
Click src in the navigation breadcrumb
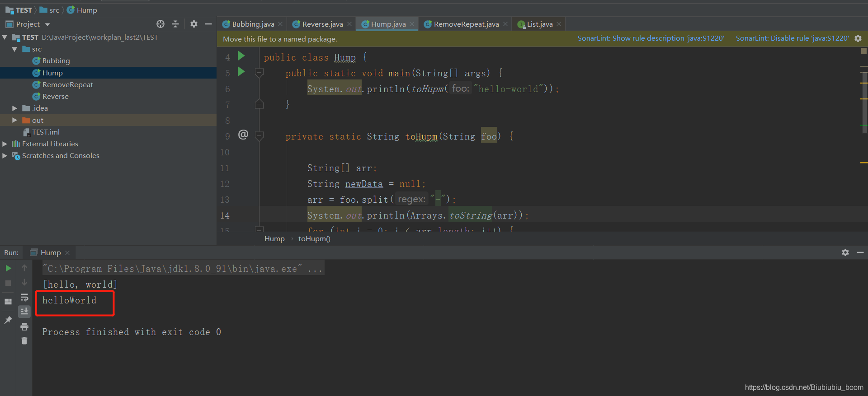(x=50, y=10)
